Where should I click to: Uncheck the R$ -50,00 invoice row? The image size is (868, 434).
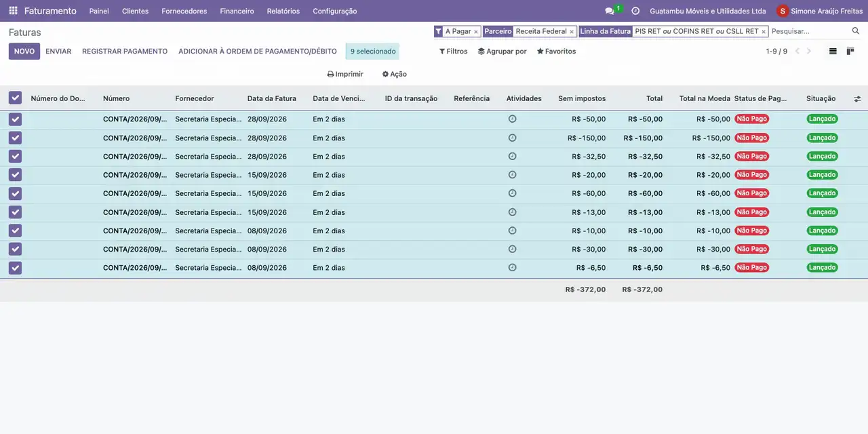click(15, 119)
